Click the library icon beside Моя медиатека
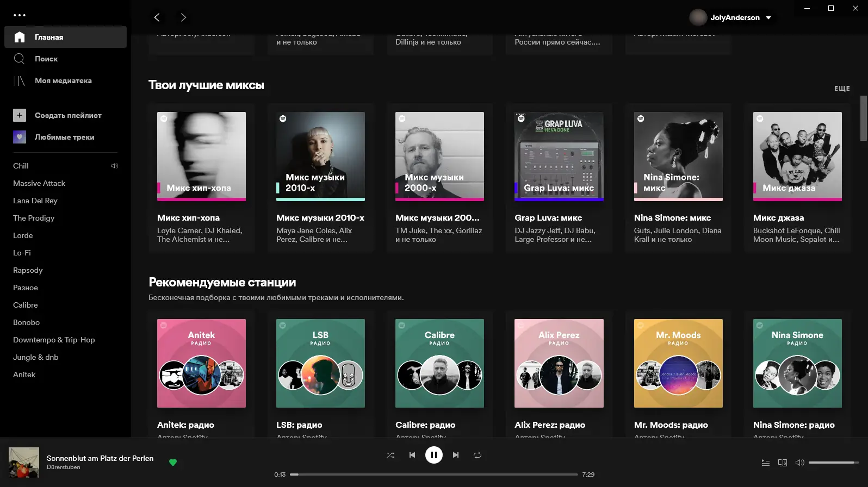The width and height of the screenshot is (868, 487). point(20,80)
